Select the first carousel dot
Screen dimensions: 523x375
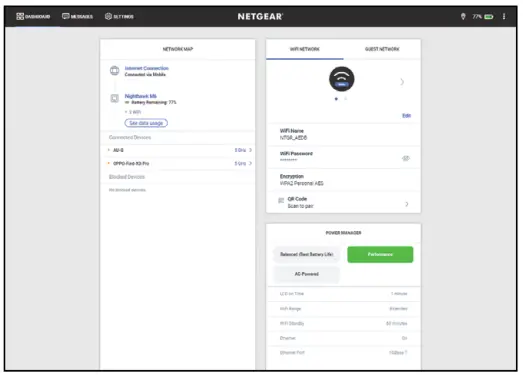tap(336, 99)
